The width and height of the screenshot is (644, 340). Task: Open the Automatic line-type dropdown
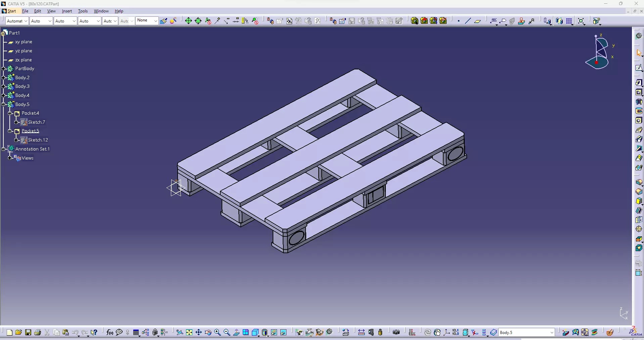(x=17, y=21)
